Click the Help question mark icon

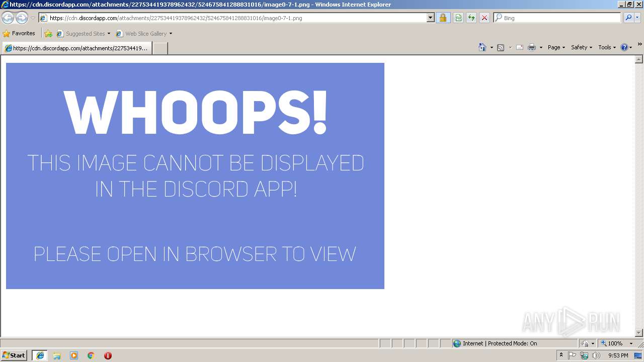point(624,47)
